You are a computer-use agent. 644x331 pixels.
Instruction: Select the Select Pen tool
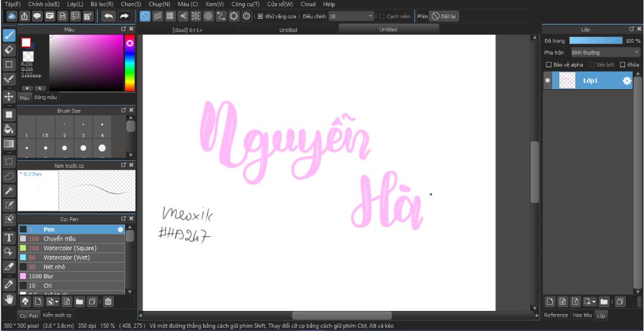[x=9, y=205]
